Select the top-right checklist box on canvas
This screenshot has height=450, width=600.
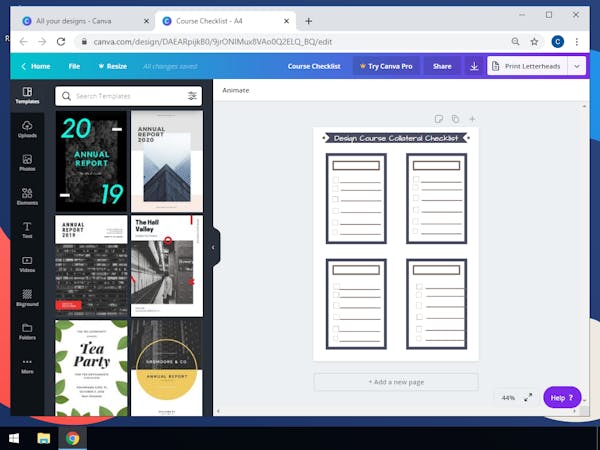click(437, 198)
